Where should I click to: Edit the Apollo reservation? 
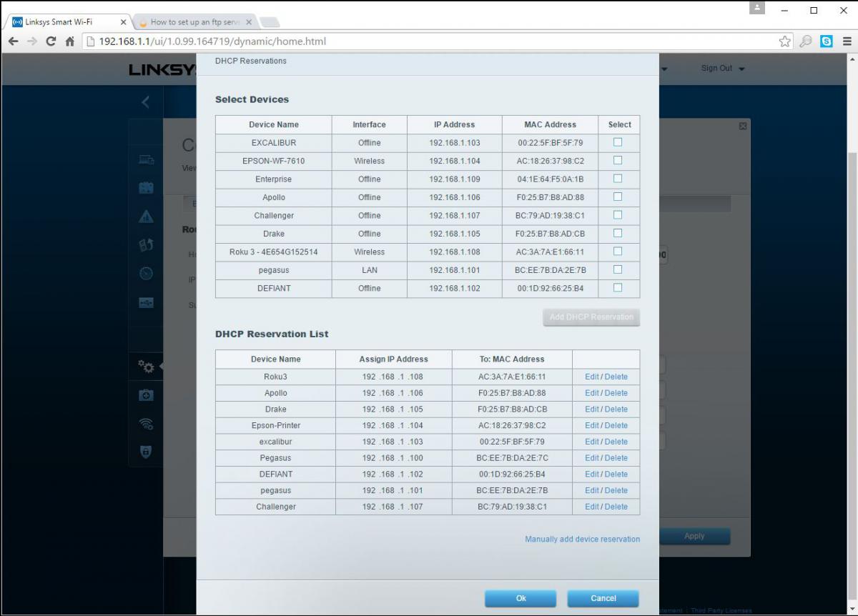click(x=591, y=393)
